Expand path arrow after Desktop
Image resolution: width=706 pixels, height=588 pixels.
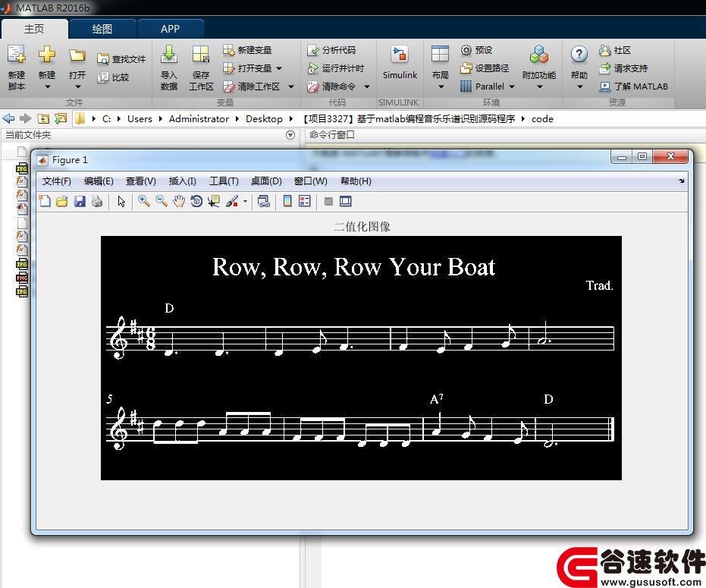[x=291, y=119]
